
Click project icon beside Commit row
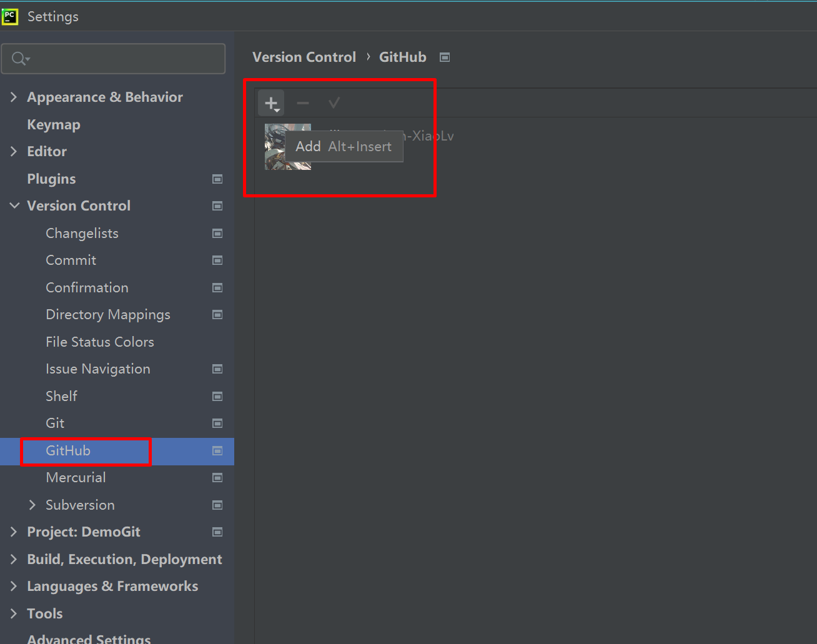(217, 260)
